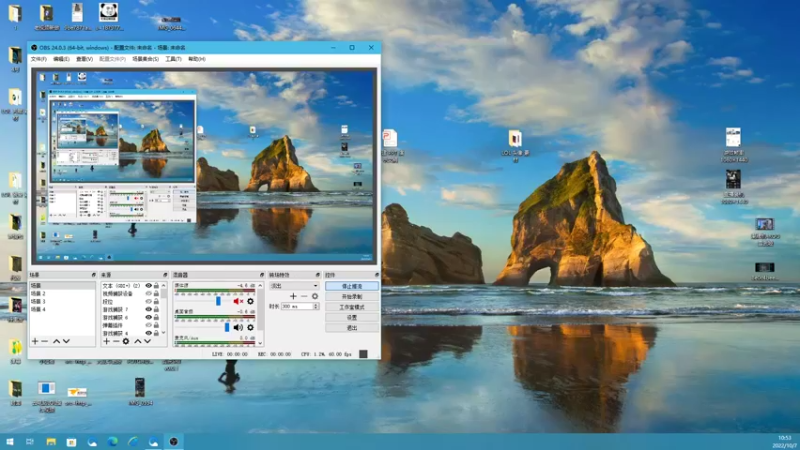Open File Explorer from the taskbar

[x=51, y=441]
